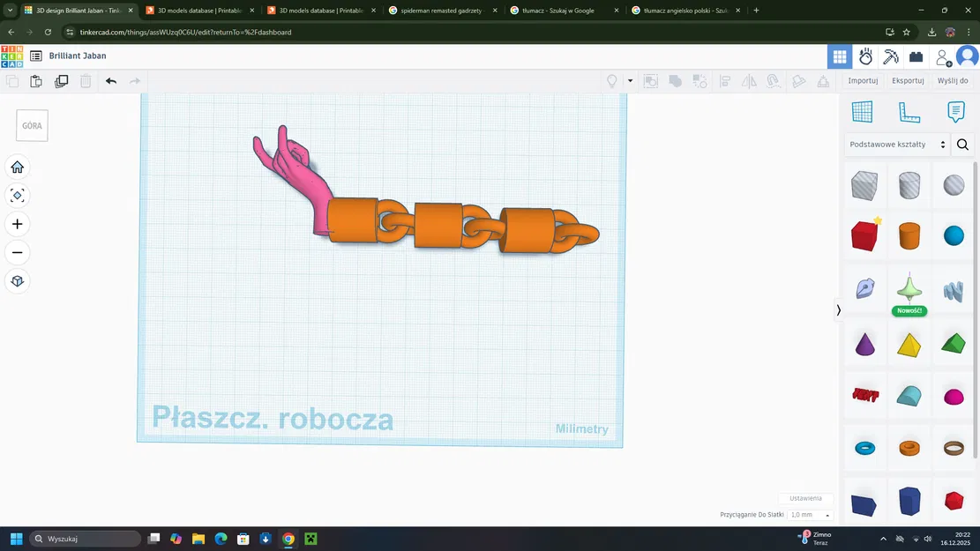This screenshot has width=980, height=551.
Task: Select the Notes tool icon
Action: [x=955, y=112]
